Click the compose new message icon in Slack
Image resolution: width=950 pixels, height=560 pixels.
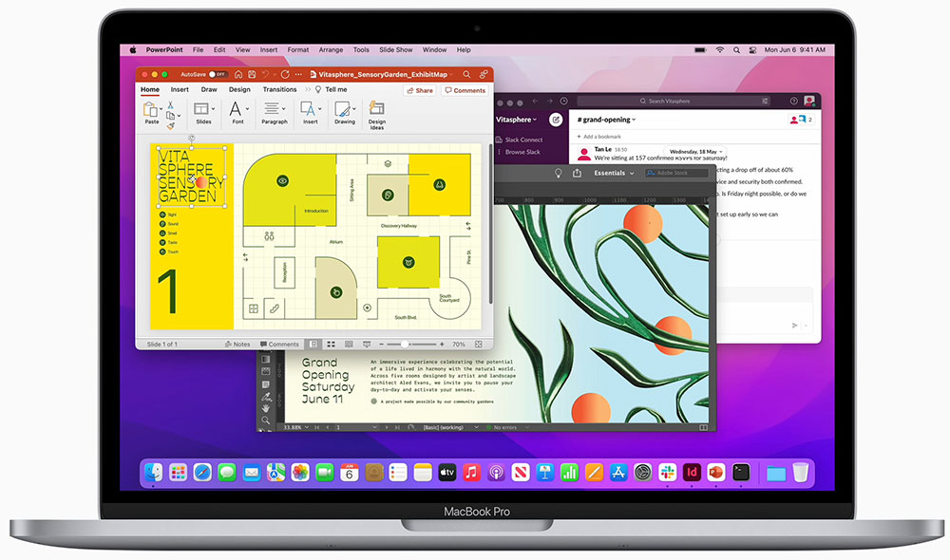click(557, 120)
